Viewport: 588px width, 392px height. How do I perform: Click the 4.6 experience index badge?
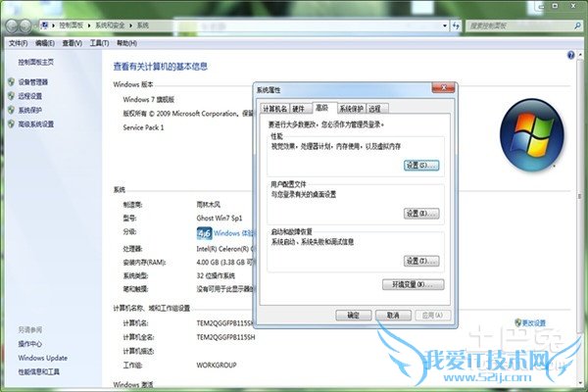coord(205,233)
